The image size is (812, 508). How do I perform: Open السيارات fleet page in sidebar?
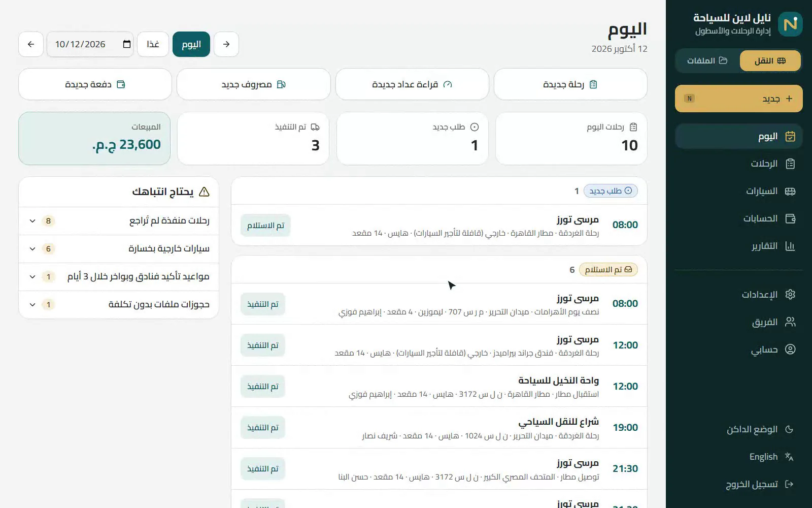(x=738, y=191)
